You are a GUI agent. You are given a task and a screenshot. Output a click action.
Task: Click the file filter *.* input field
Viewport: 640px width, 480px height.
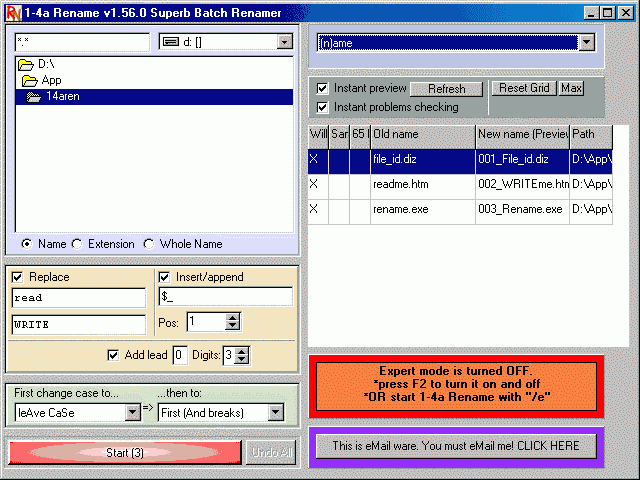(x=82, y=42)
